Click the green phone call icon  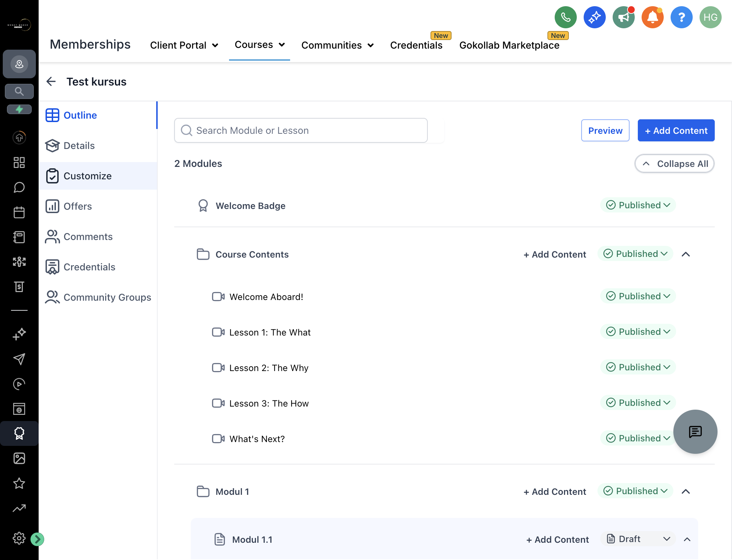[x=565, y=17]
